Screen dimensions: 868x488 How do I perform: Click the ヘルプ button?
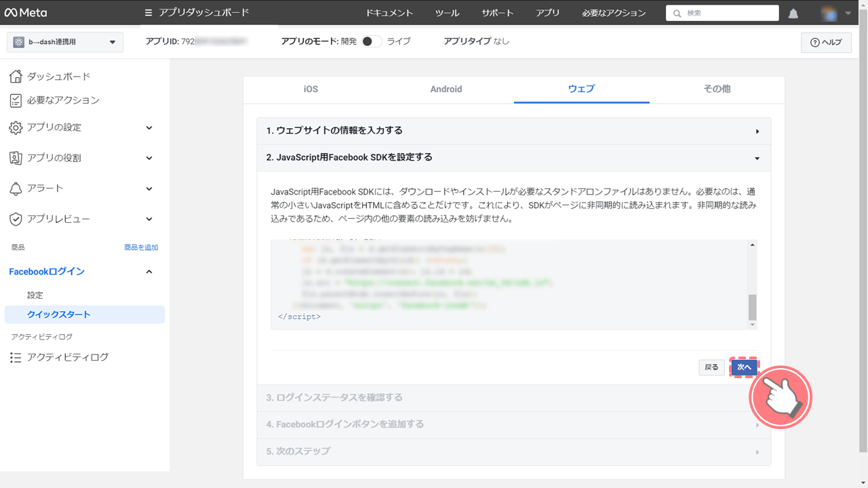click(826, 42)
